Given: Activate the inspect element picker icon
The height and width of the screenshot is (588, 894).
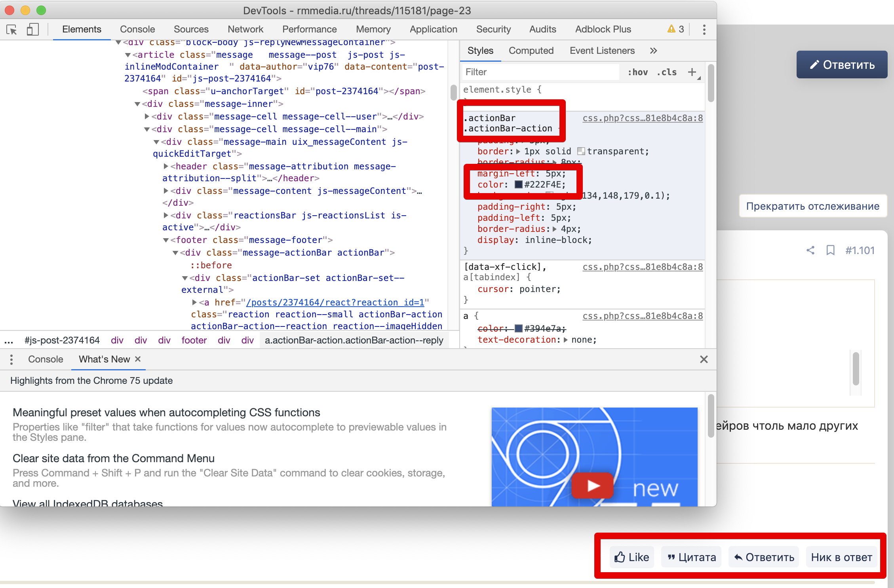Looking at the screenshot, I should [12, 30].
